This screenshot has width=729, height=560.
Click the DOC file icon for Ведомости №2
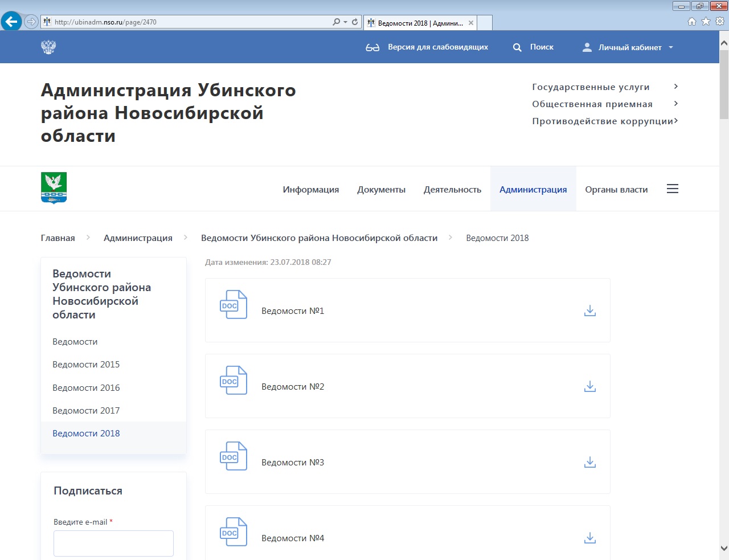[234, 380]
